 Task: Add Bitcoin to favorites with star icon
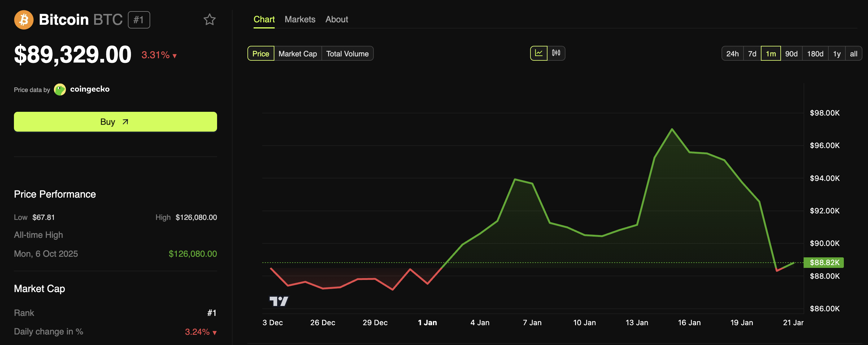point(209,20)
